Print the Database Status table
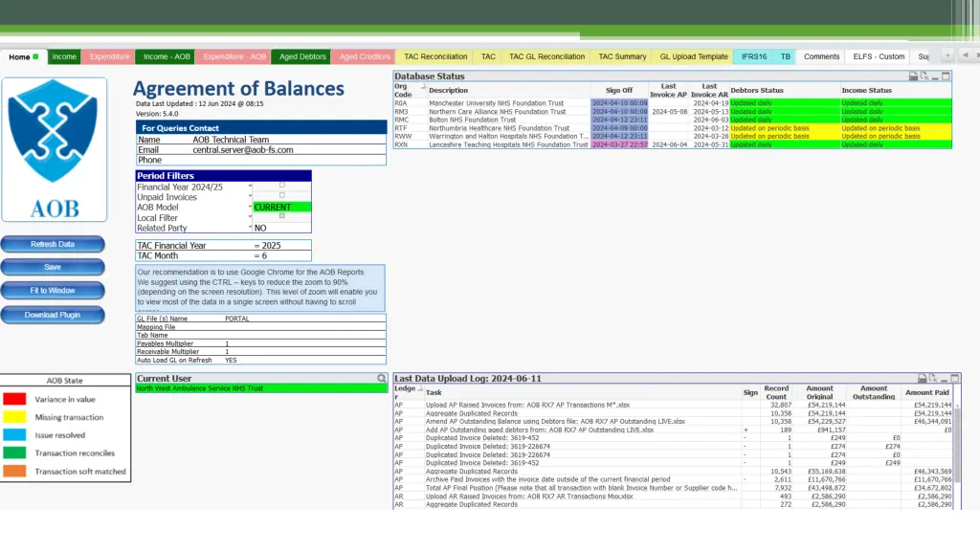This screenshot has height=551, width=980. click(913, 77)
